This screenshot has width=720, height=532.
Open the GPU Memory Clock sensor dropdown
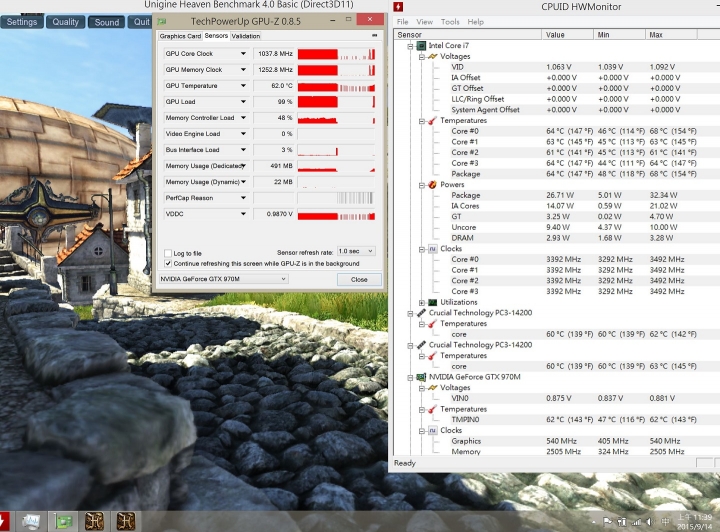tap(243, 70)
